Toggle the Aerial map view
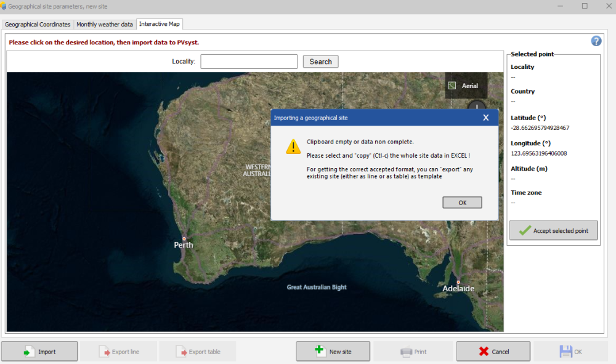The width and height of the screenshot is (616, 364). 466,86
